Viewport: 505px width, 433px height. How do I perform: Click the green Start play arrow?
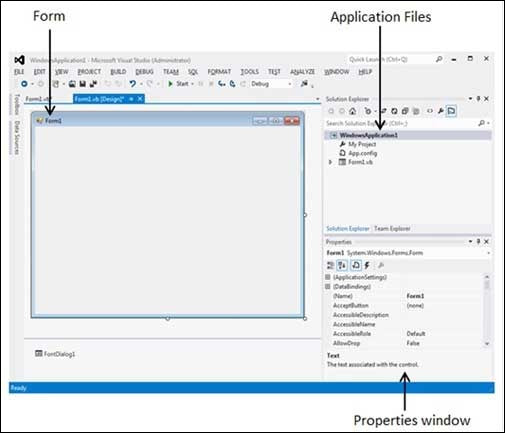click(x=170, y=84)
